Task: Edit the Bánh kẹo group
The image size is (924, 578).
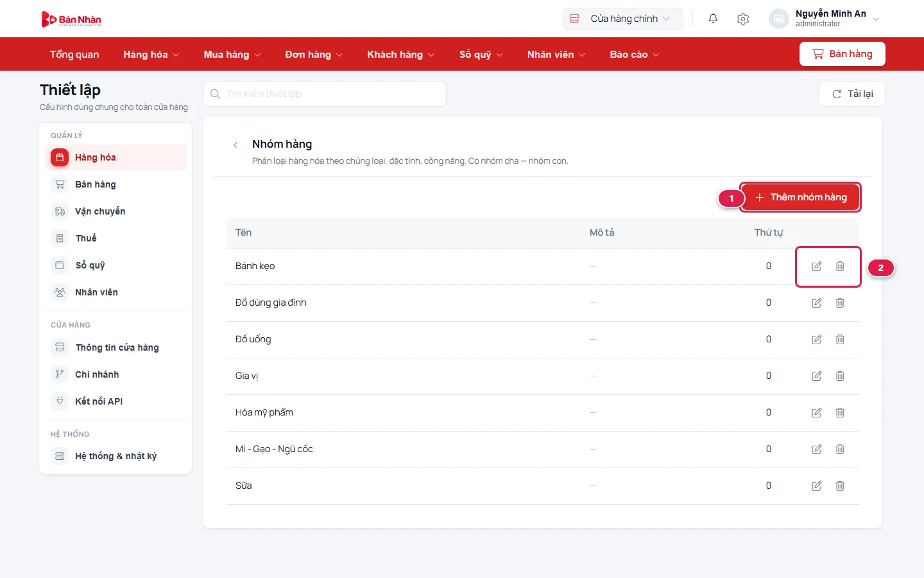Action: [x=817, y=267]
